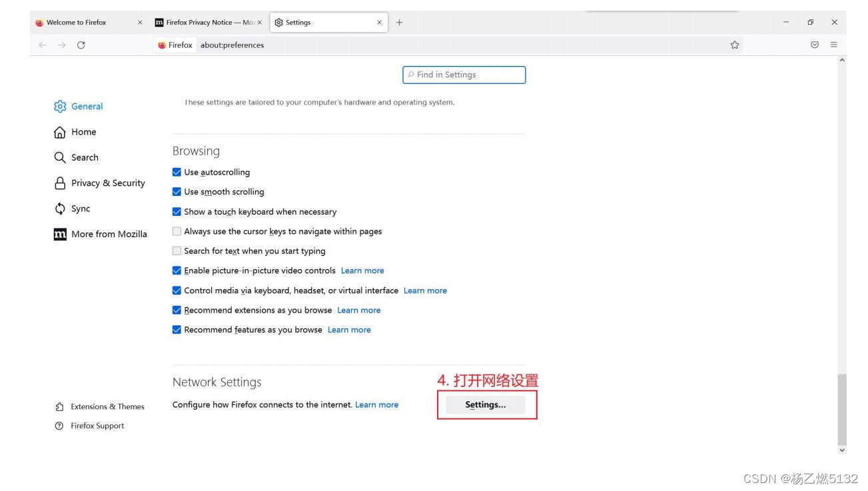Open Learn more for Control media
Viewport: 868px width, 491px height.
point(425,290)
